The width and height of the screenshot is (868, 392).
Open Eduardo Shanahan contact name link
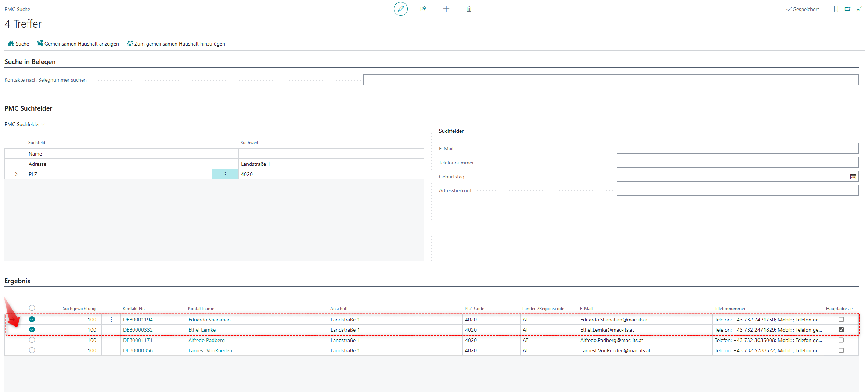tap(209, 320)
